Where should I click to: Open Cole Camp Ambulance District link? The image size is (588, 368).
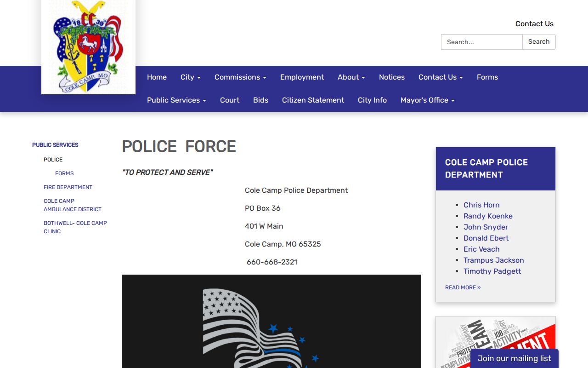[73, 205]
